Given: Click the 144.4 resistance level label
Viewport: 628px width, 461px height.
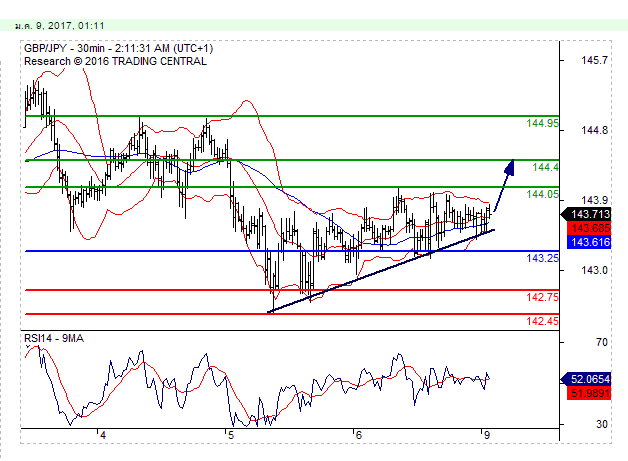Looking at the screenshot, I should coord(545,167).
